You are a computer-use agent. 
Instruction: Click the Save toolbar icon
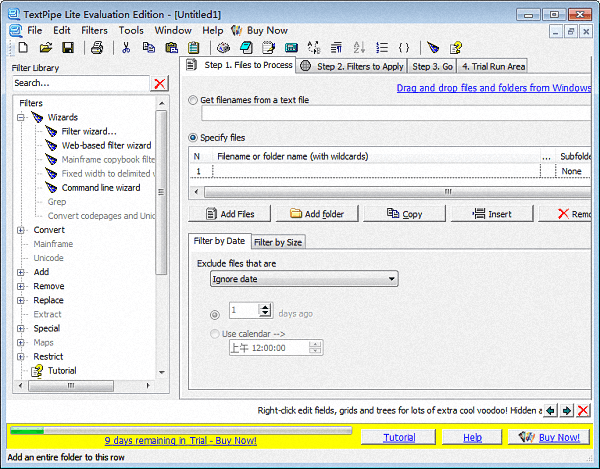point(70,47)
